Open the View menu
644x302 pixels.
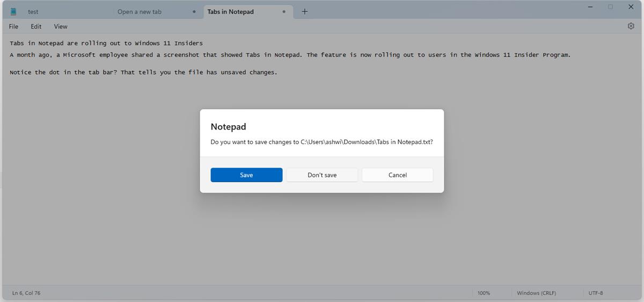(61, 26)
